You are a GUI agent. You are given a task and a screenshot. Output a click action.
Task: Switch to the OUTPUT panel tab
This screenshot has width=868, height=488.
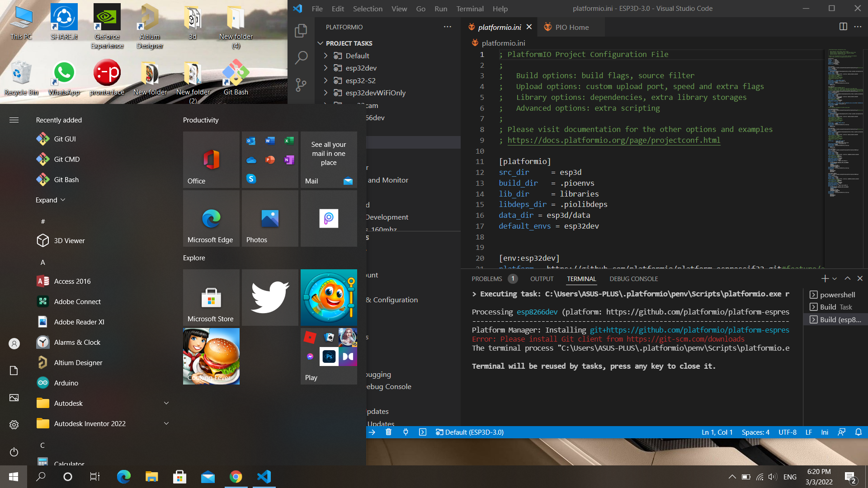[x=542, y=279]
